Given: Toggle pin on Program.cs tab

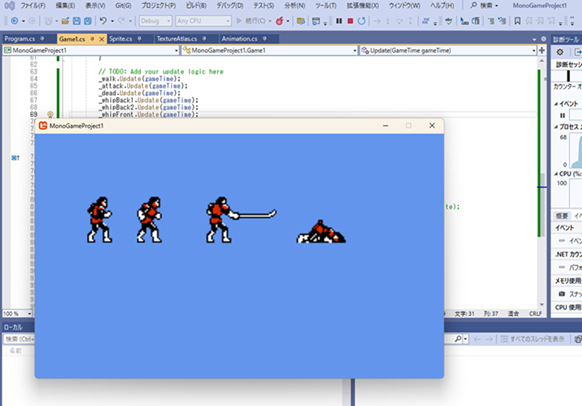Looking at the screenshot, I should (42, 39).
